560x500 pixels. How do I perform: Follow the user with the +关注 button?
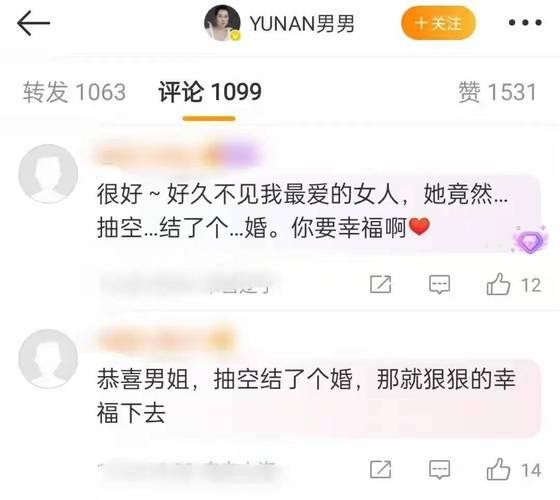[x=439, y=23]
